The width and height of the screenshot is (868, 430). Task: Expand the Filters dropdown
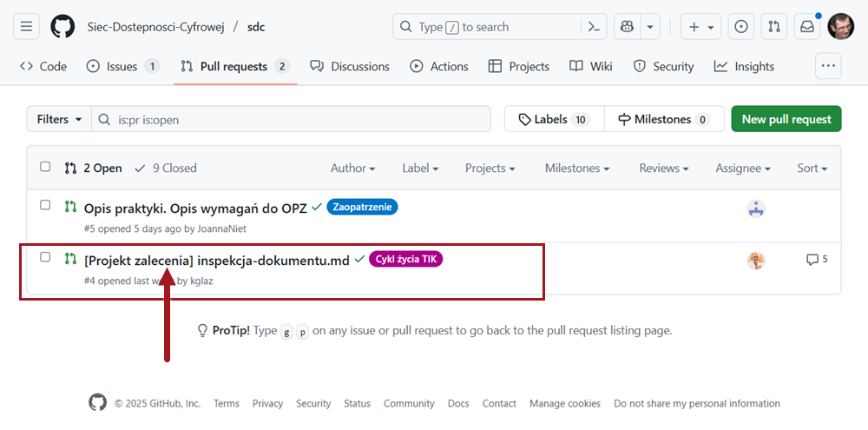59,119
